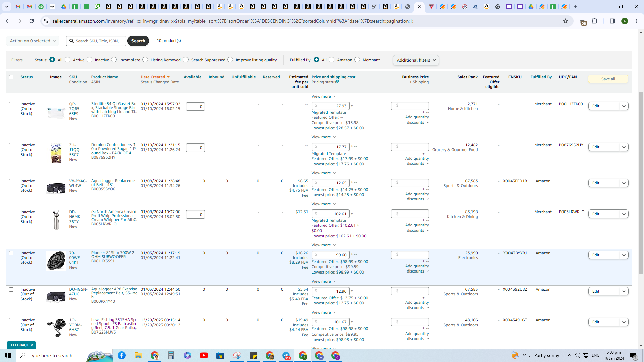Open the notification center icon
644x362 pixels.
click(x=634, y=355)
